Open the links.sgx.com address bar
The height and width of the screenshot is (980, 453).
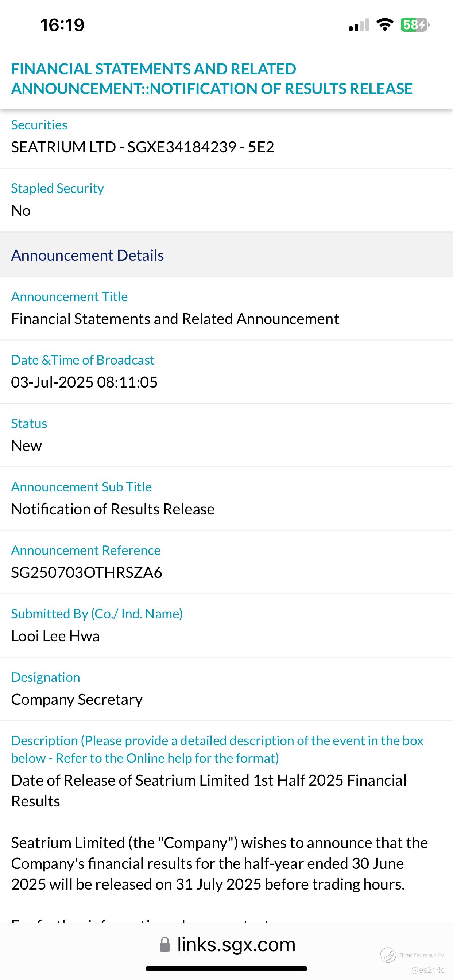click(x=236, y=945)
